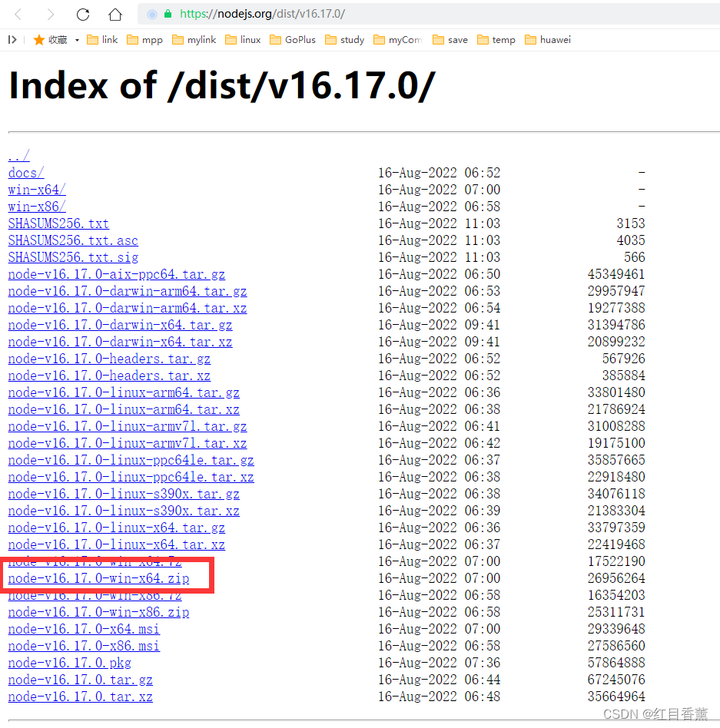Click the sidebar panel toggle icon on the left
The width and height of the screenshot is (720, 728).
point(11,39)
